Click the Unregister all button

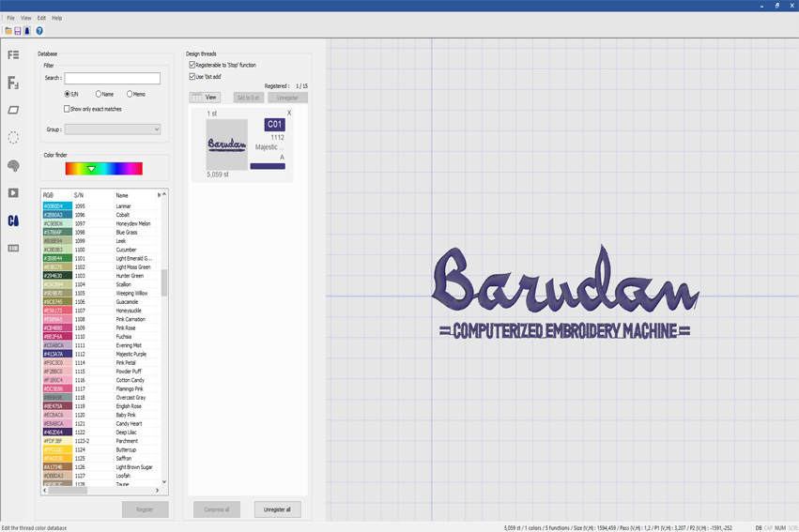coord(277,509)
